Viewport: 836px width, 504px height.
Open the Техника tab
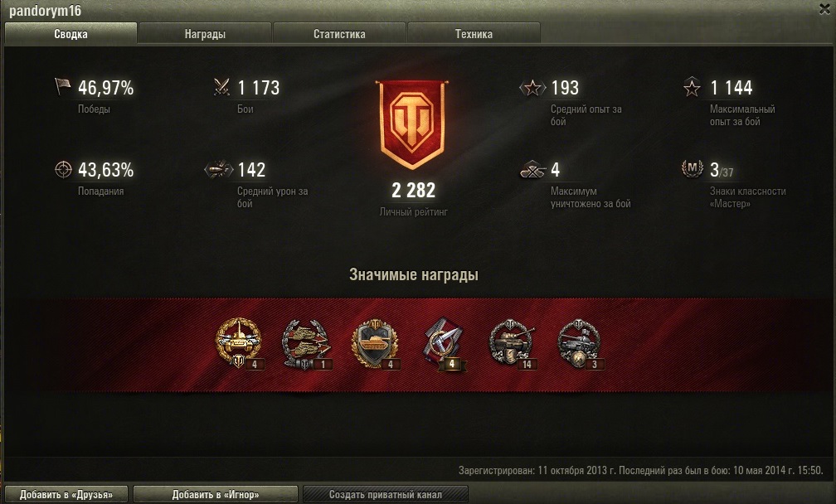pyautogui.click(x=474, y=33)
